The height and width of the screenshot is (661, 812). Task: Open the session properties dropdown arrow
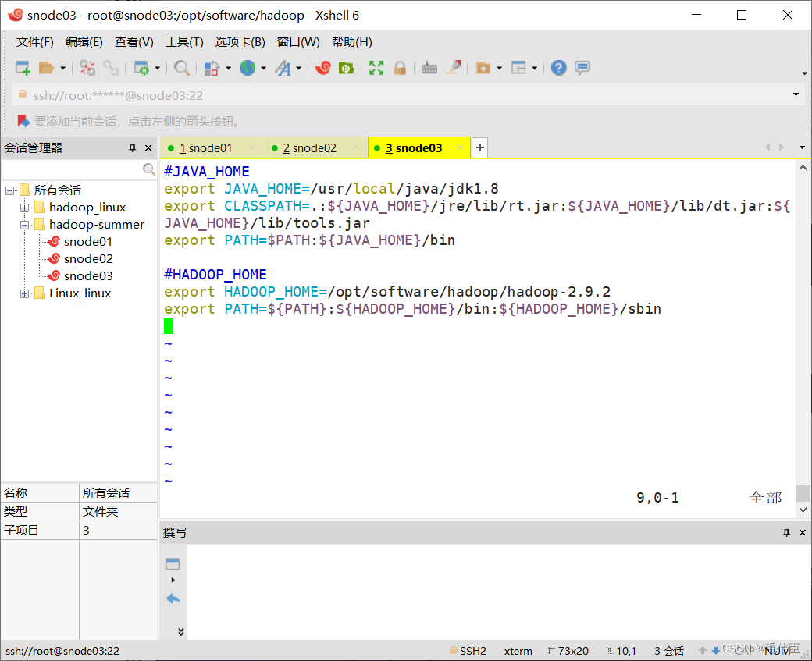coord(158,68)
